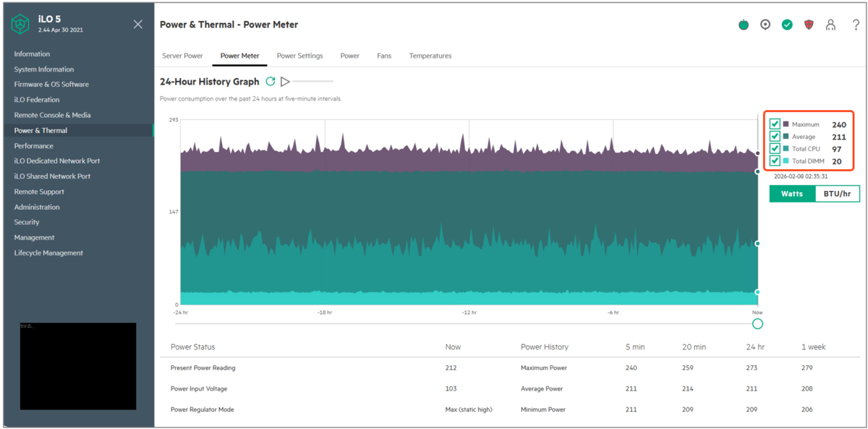Disable the Total DIMM checkbox
Screen dimensions: 868x429
(x=775, y=161)
